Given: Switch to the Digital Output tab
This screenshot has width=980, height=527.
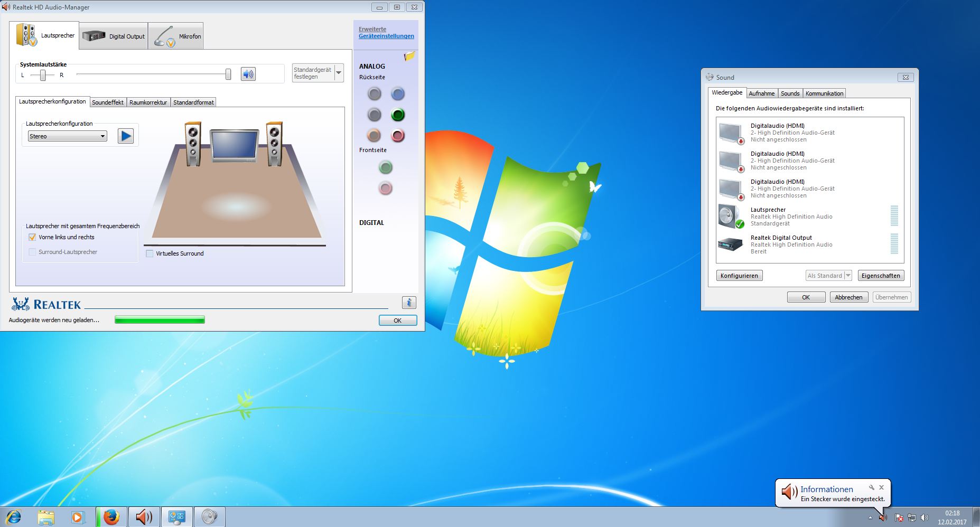Looking at the screenshot, I should [x=114, y=36].
